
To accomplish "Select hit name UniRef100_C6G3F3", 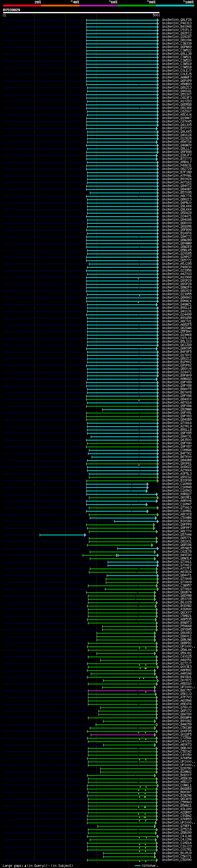I will tap(176, 98).
